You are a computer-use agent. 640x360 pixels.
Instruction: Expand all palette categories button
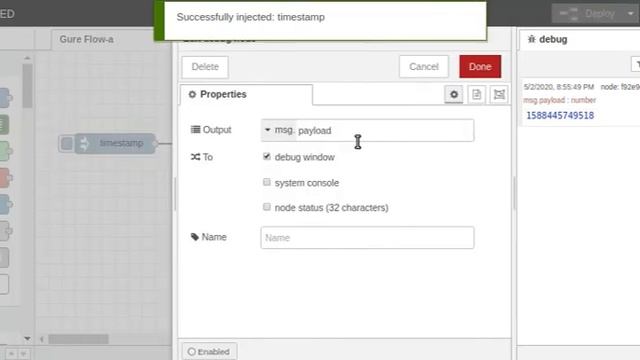[x=23, y=353]
